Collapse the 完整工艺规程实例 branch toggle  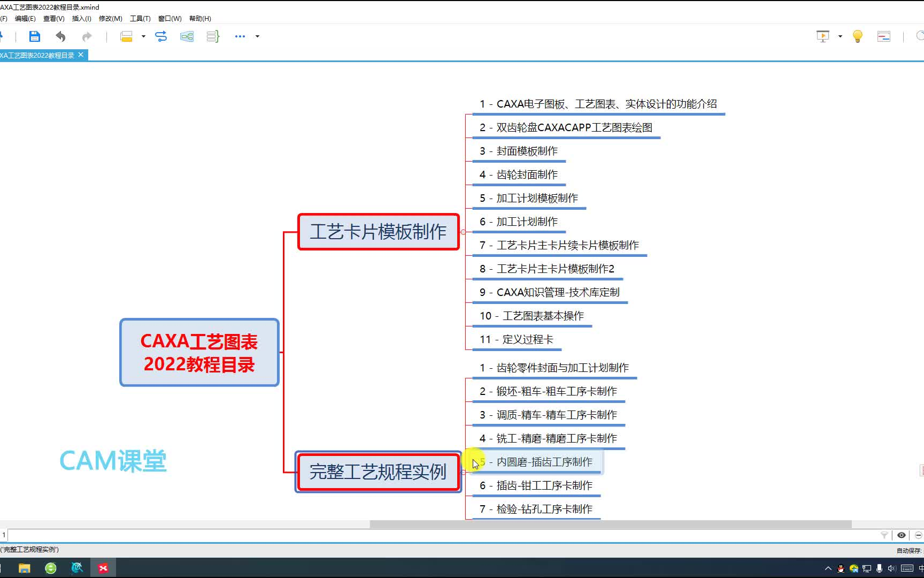click(x=463, y=471)
